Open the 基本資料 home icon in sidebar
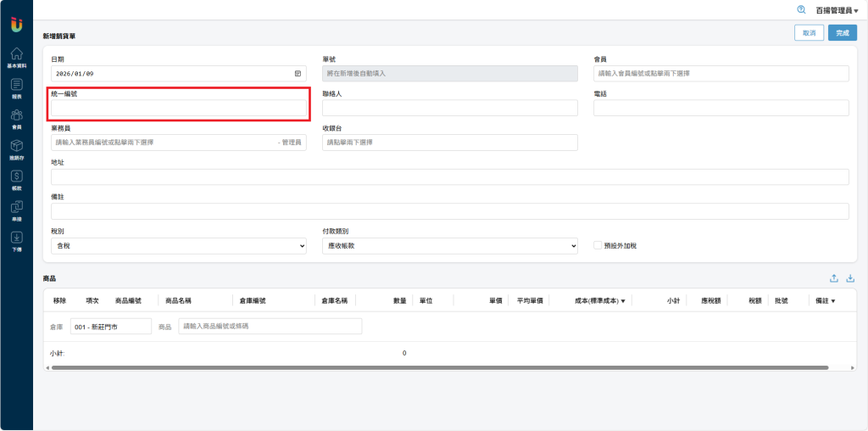This screenshot has width=868, height=431. tap(16, 56)
